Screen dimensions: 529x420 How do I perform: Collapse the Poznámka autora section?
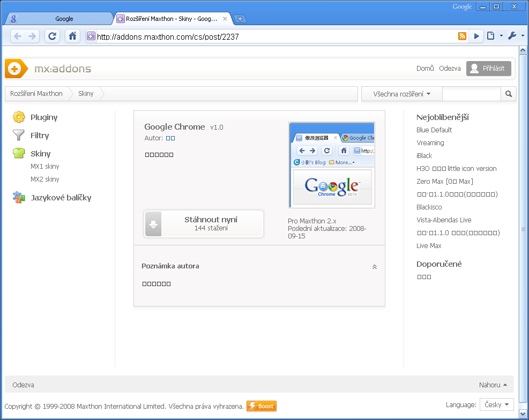pos(375,266)
